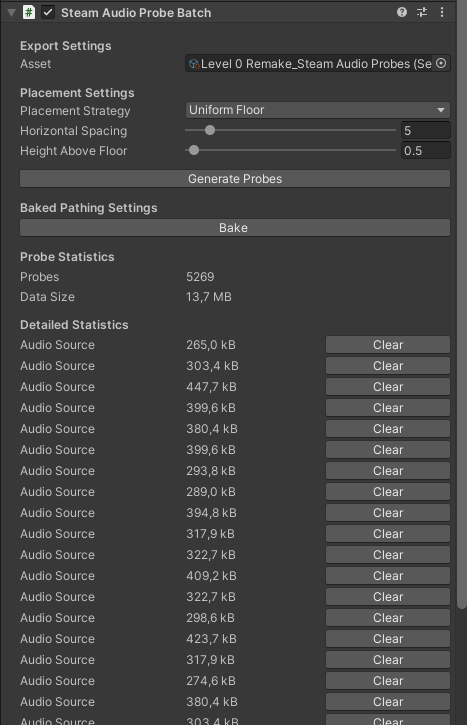The width and height of the screenshot is (467, 725).
Task: Clear the 265,0 kB Audio Source entry
Action: coord(388,345)
